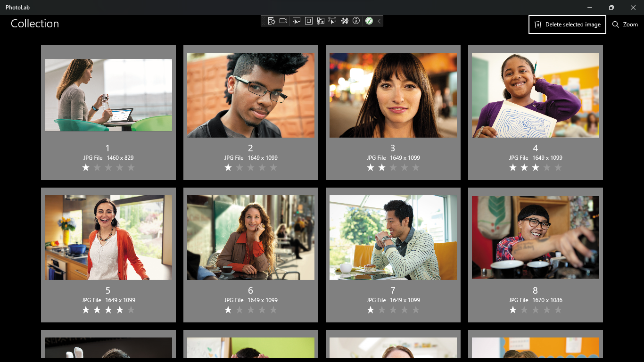644x362 pixels.
Task: Enable the Track Focused Element icon
Action: tap(332, 21)
